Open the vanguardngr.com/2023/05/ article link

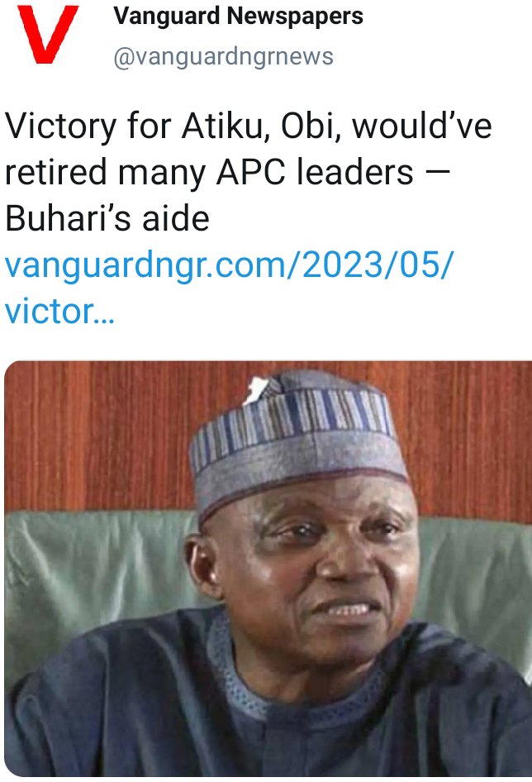[x=230, y=265]
